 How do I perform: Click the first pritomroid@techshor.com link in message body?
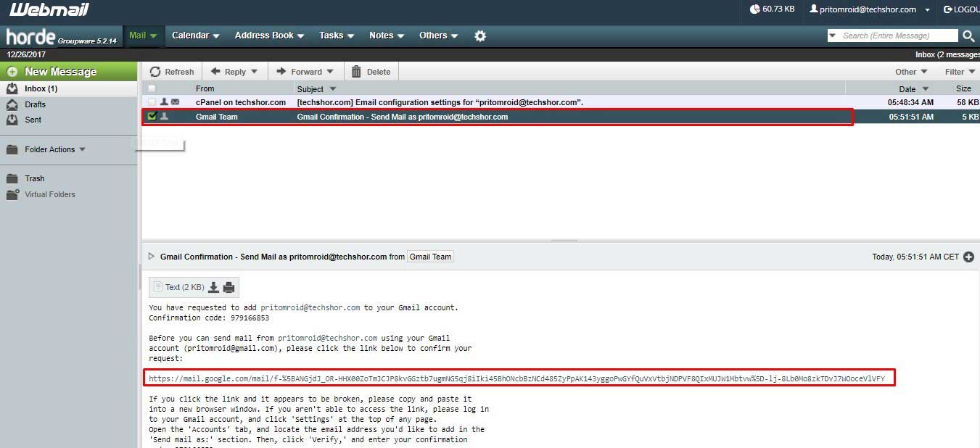310,307
